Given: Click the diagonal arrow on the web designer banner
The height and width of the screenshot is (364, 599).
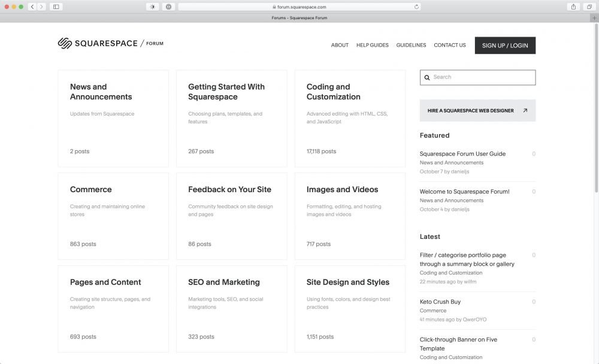Looking at the screenshot, I should pos(526,110).
